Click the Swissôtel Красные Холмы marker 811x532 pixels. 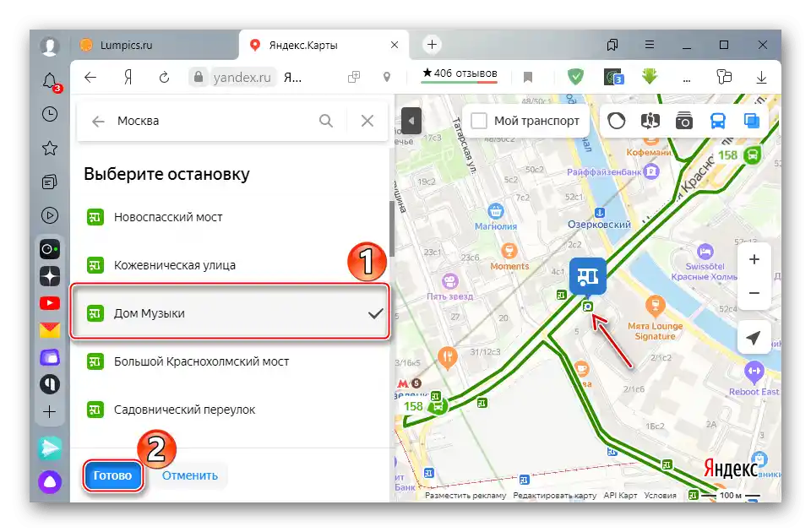pos(705,252)
